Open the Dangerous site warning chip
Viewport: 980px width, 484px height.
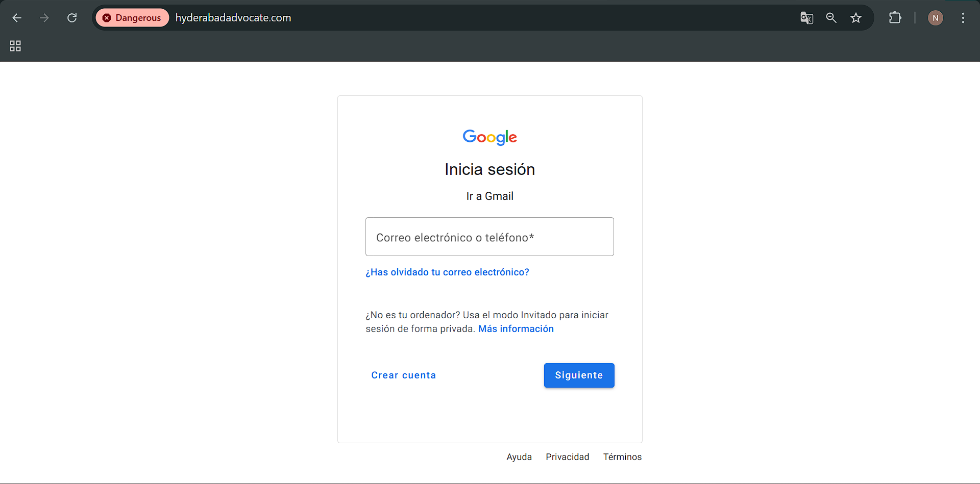132,18
